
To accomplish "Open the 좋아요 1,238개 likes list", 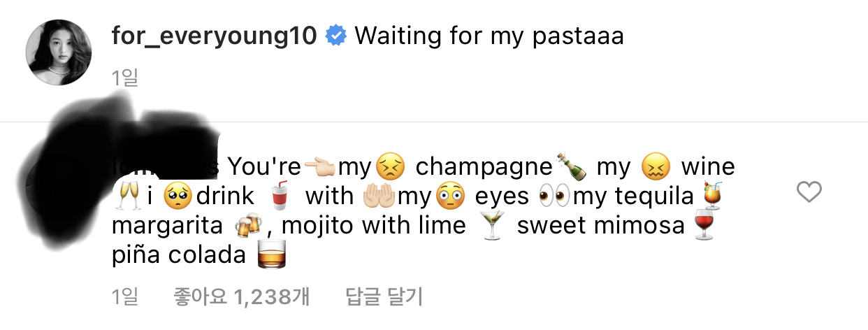I will pyautogui.click(x=241, y=297).
